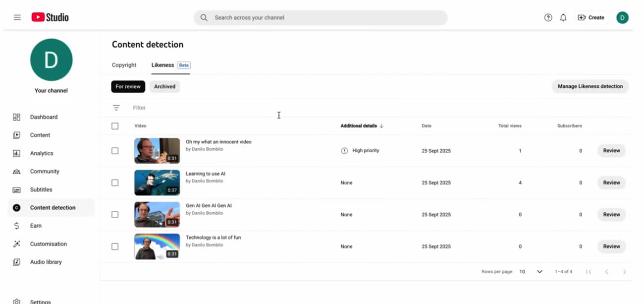
Task: Switch to the Archived filter tab
Action: click(164, 86)
